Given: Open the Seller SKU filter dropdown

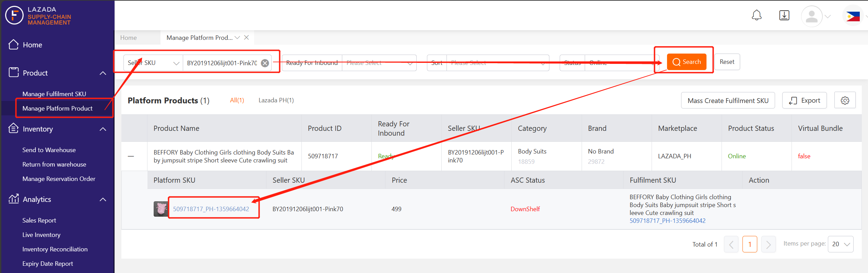Looking at the screenshot, I should tap(153, 63).
